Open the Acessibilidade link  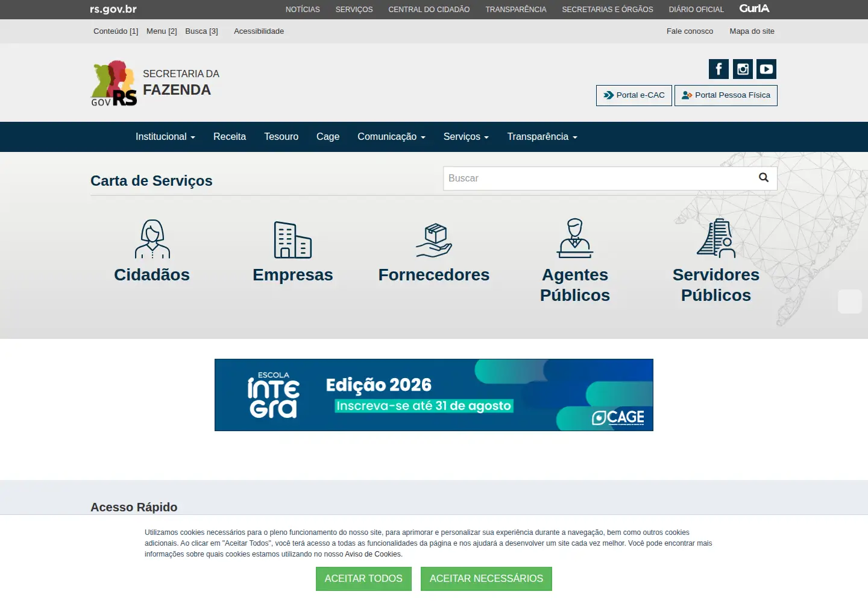pos(259,31)
